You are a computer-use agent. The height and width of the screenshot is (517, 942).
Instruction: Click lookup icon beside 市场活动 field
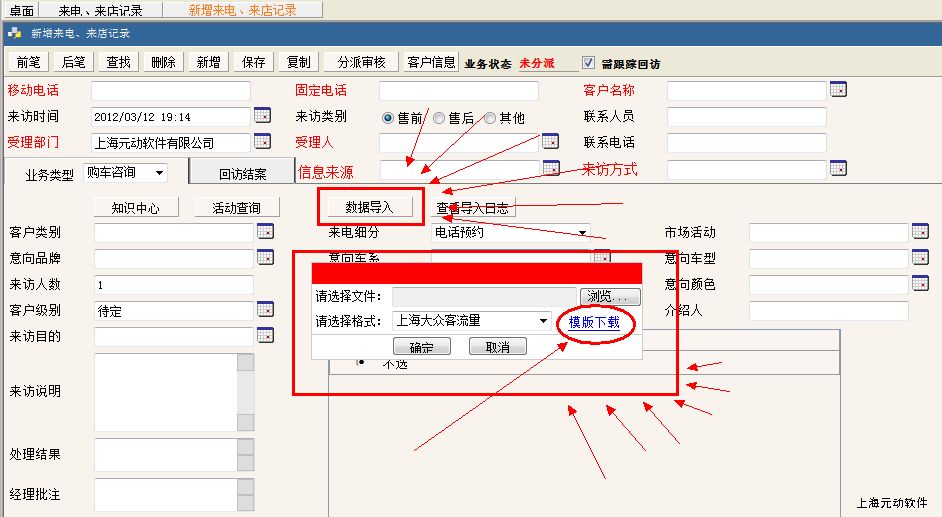[920, 232]
